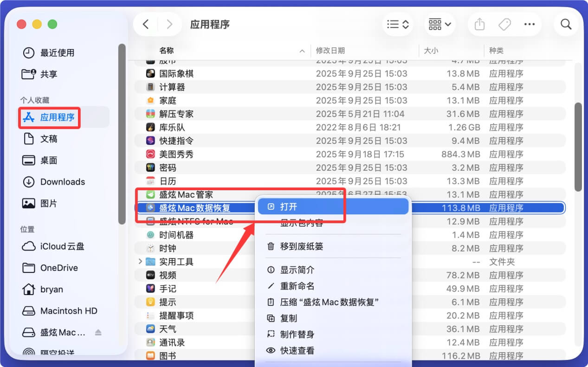Screen dimensions: 588x367
Task: Open the more actions ellipsis icon
Action: tap(530, 24)
